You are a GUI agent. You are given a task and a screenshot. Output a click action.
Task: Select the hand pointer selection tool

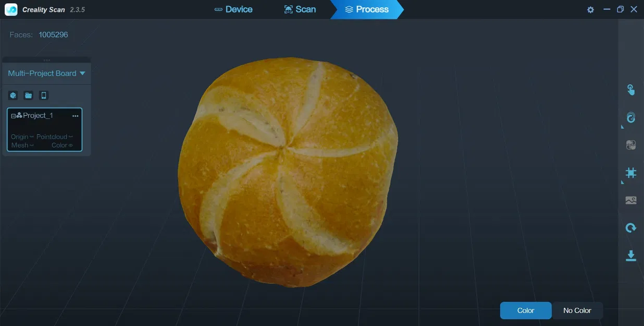click(x=630, y=90)
